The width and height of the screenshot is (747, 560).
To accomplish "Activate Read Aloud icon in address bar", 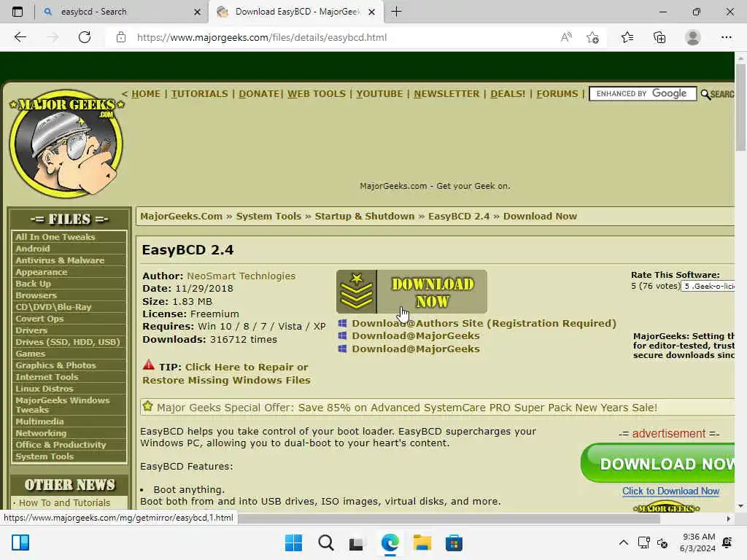I will (x=566, y=37).
